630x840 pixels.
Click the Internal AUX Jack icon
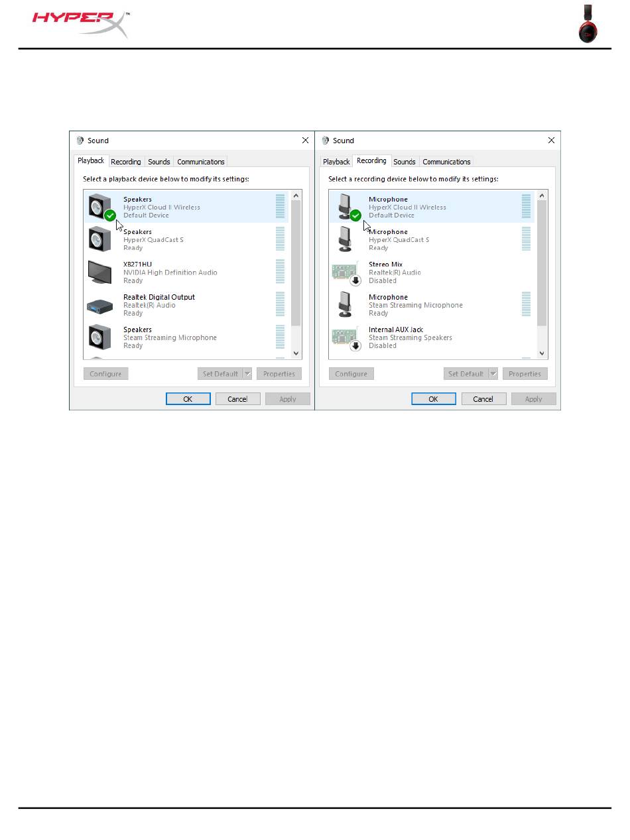(346, 337)
